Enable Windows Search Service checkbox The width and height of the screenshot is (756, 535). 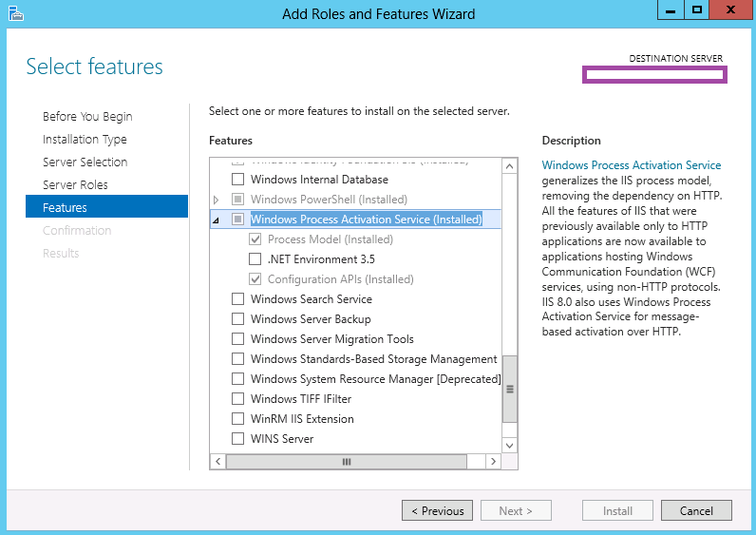[237, 299]
